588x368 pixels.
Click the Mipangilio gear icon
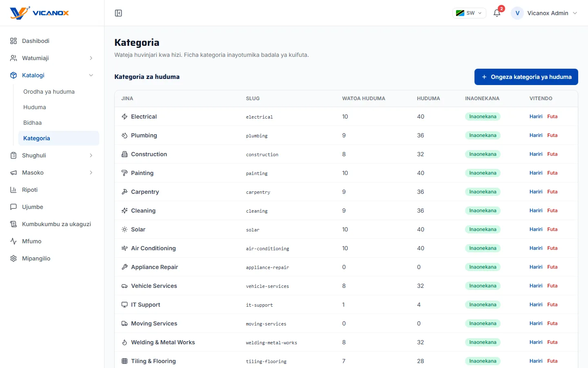pyautogui.click(x=13, y=258)
